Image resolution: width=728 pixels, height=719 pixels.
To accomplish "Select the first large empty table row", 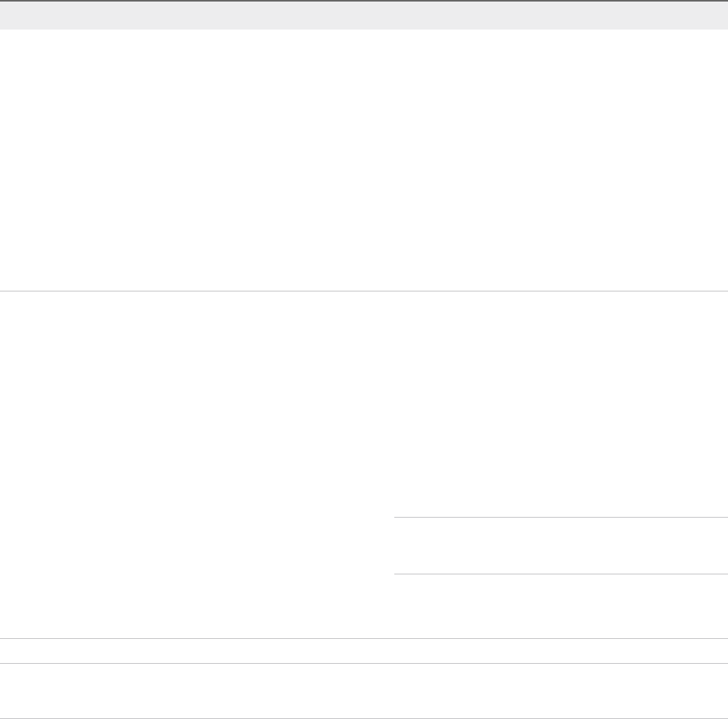I will (x=364, y=160).
